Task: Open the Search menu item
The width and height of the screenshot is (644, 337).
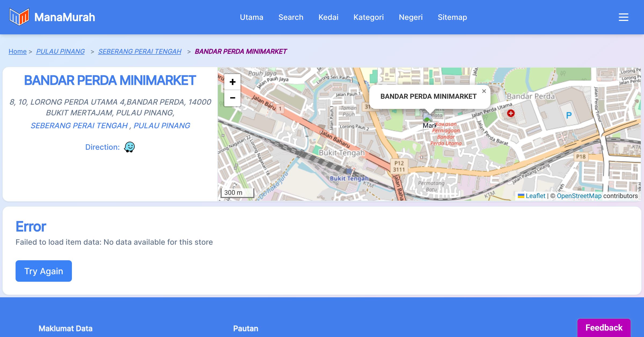Action: click(291, 17)
